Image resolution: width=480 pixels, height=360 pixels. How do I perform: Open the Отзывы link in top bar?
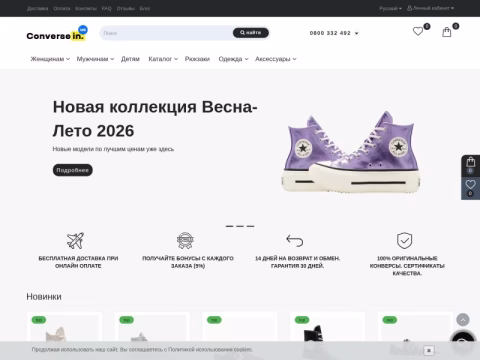pos(126,8)
